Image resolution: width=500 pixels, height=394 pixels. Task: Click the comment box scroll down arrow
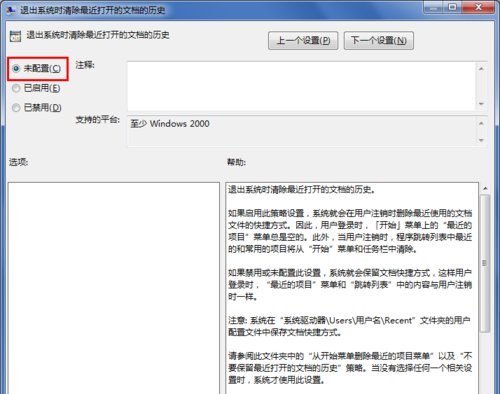481,104
